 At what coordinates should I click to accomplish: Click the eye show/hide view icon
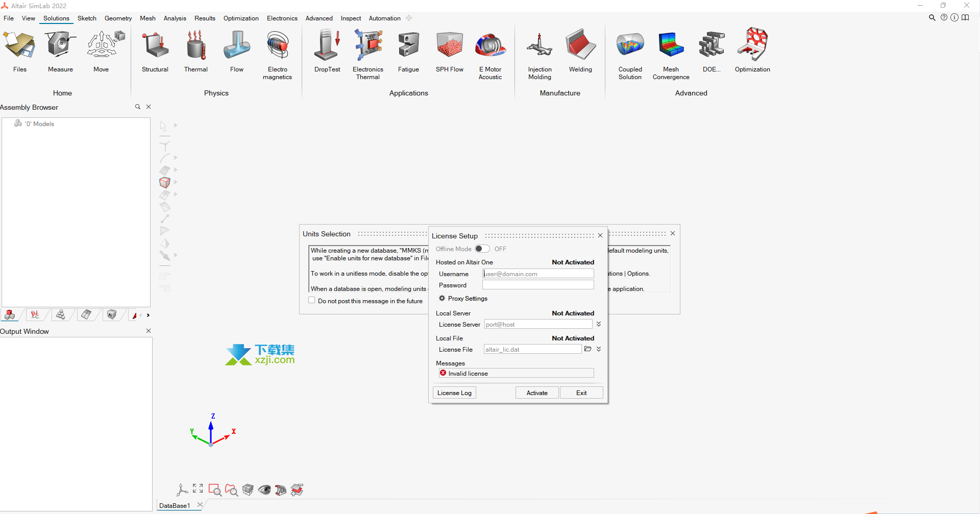(264, 490)
